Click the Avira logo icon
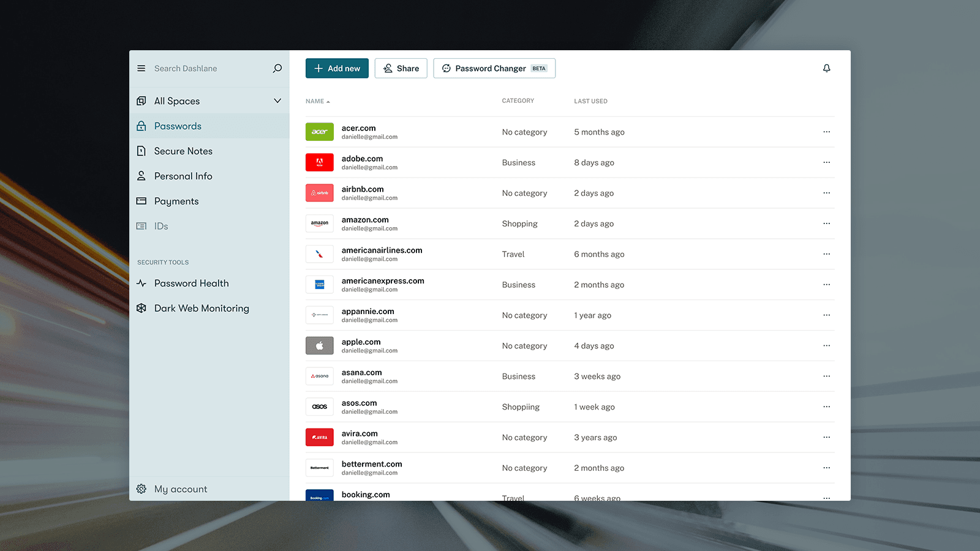The width and height of the screenshot is (980, 551). (320, 437)
